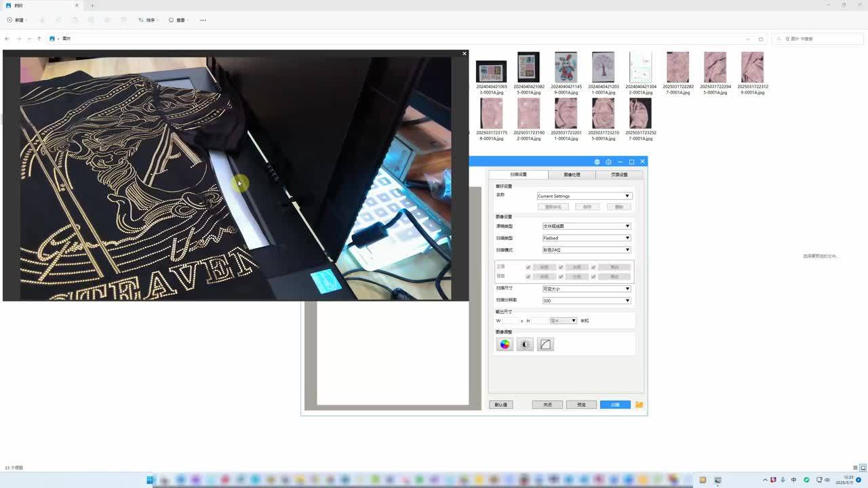This screenshot has width=868, height=488.
Task: Switch to the 图像处理 tab
Action: pyautogui.click(x=572, y=175)
